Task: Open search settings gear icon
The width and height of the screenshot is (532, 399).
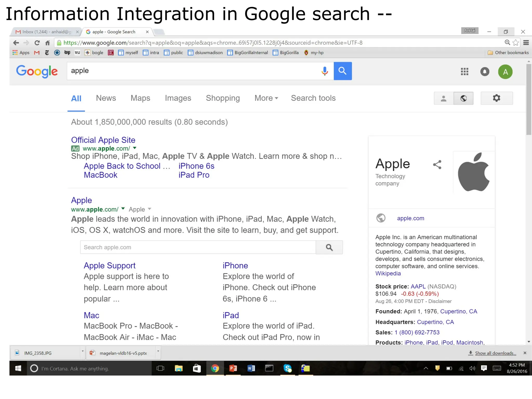Action: pos(497,98)
